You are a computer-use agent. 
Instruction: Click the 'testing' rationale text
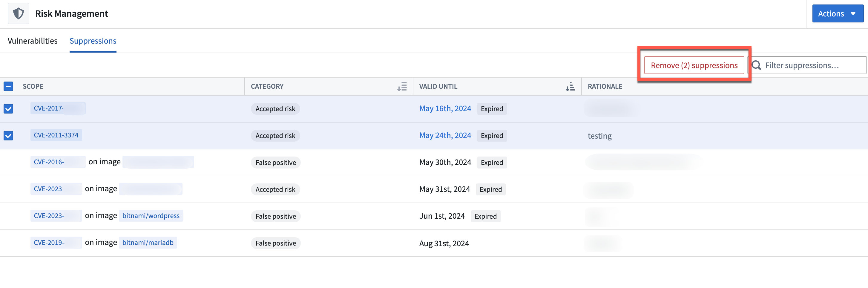(599, 136)
